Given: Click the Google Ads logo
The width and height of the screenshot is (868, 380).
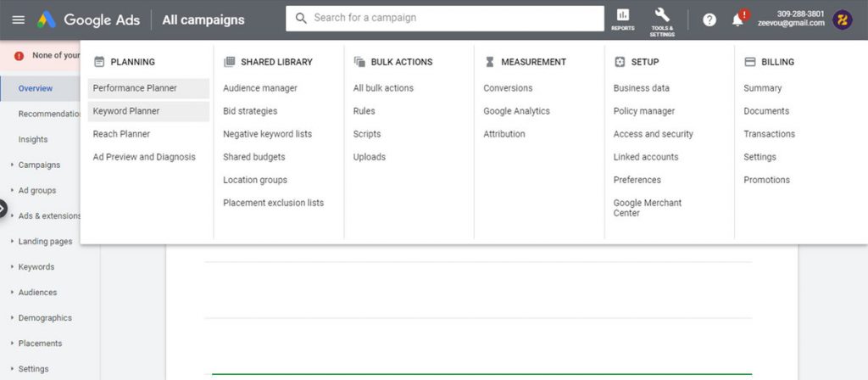Looking at the screenshot, I should click(x=47, y=20).
